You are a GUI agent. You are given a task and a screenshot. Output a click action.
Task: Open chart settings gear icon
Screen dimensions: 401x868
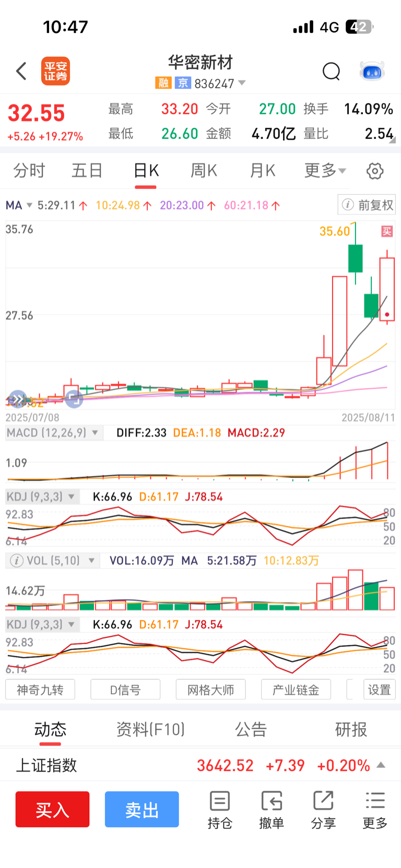pyautogui.click(x=375, y=171)
